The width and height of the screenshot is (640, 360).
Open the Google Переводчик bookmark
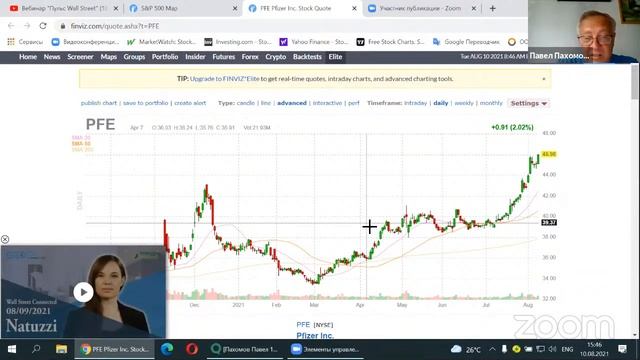(466, 42)
